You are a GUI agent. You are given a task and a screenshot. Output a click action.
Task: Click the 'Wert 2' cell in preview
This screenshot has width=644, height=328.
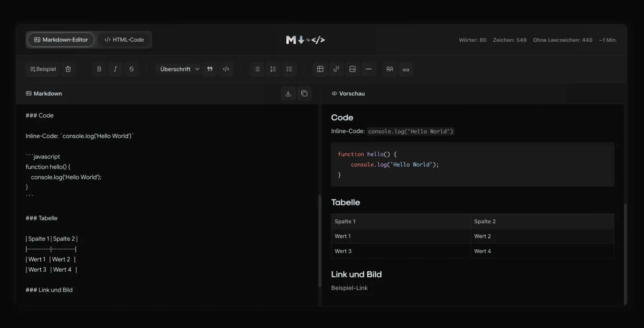tap(543, 236)
